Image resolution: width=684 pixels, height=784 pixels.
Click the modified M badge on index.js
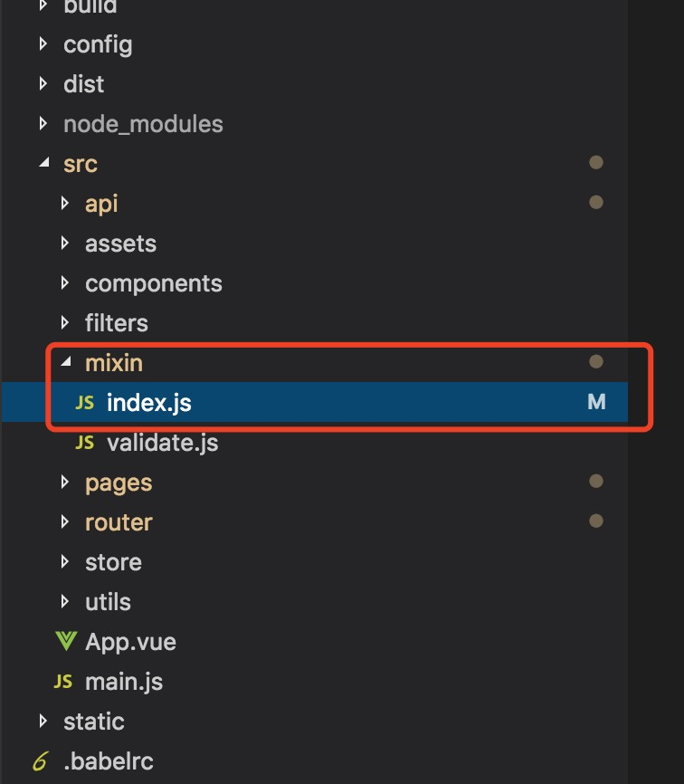point(595,403)
